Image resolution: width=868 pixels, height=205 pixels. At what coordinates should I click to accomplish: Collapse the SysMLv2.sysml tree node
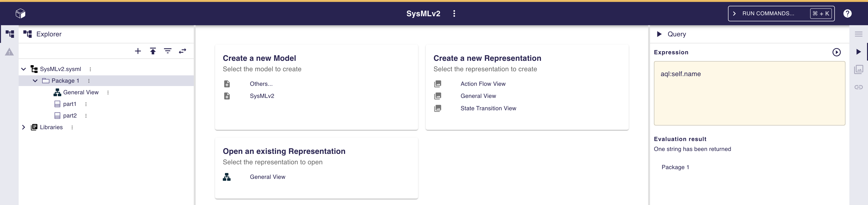(x=23, y=69)
